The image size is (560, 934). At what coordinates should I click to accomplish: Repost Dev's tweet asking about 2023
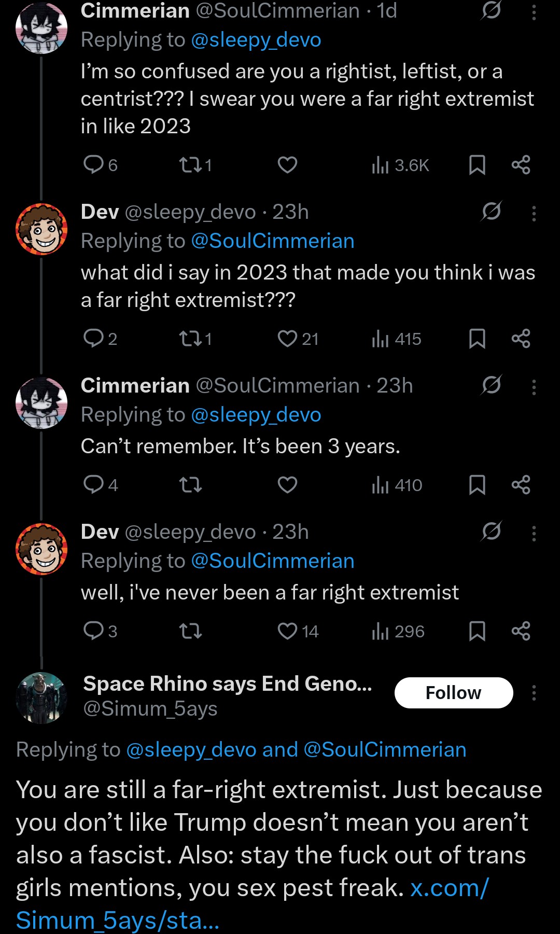click(x=190, y=339)
